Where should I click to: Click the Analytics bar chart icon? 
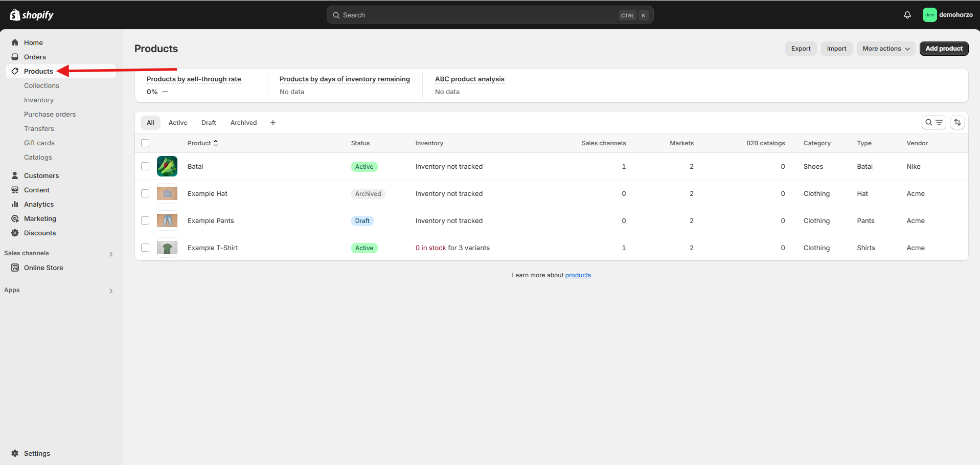pos(15,204)
